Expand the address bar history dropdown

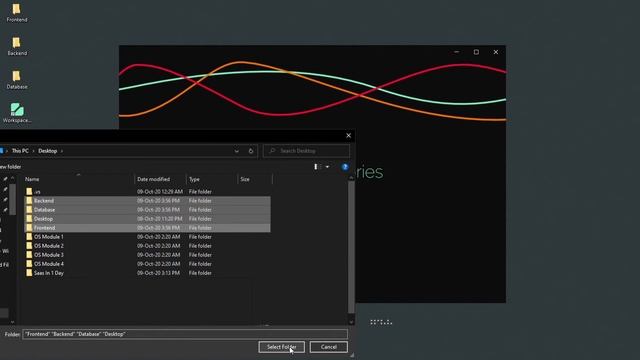[x=236, y=151]
